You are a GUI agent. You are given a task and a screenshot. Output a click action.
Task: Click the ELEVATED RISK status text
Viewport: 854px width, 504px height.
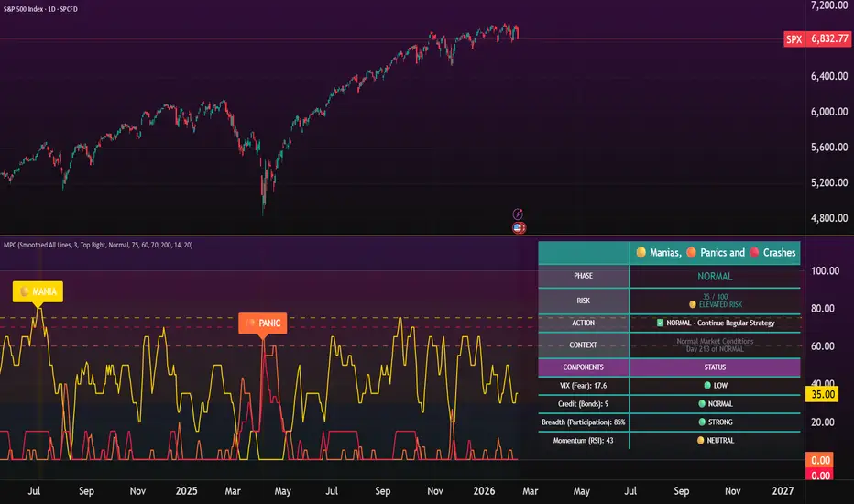pos(720,304)
